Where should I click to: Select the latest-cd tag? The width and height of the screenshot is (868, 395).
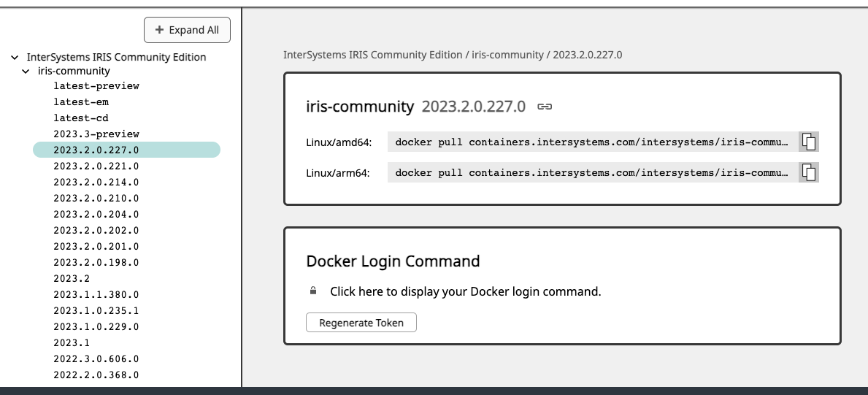click(x=81, y=118)
